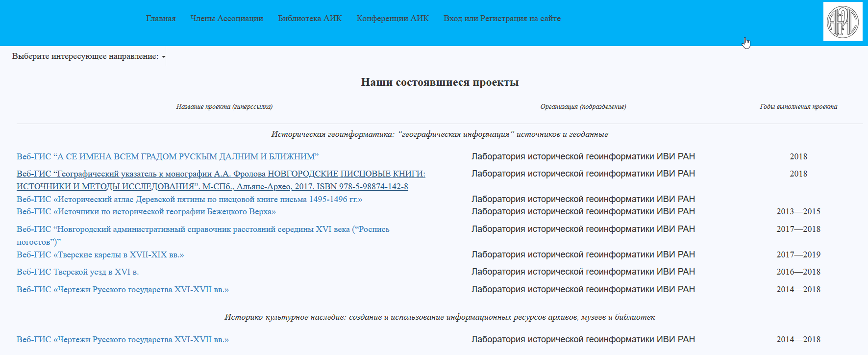
Task: Click organization cell in Деревской пятины row
Action: pos(583,199)
